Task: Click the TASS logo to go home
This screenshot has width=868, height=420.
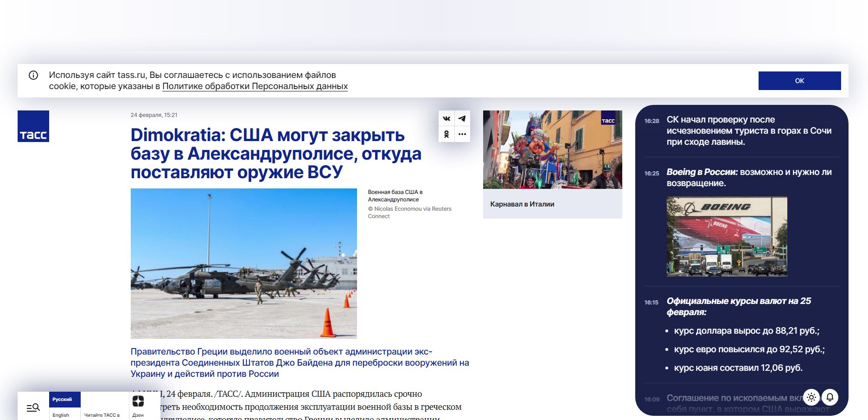Action: click(33, 126)
